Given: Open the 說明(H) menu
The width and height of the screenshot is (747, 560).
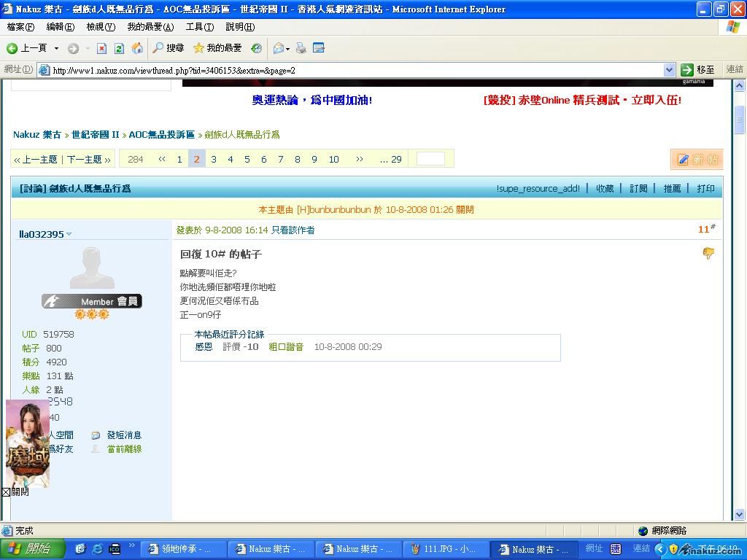Looking at the screenshot, I should coord(240,27).
